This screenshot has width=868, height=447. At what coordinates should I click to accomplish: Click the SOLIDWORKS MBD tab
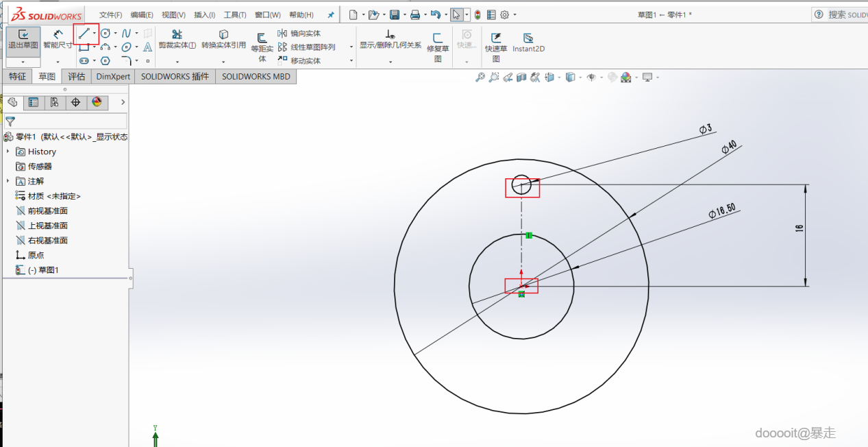click(x=256, y=77)
